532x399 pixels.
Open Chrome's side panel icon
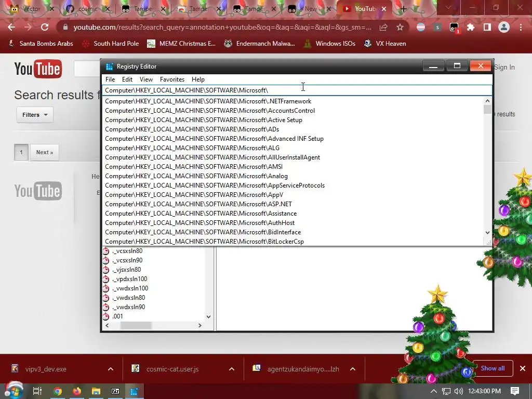pyautogui.click(x=487, y=27)
